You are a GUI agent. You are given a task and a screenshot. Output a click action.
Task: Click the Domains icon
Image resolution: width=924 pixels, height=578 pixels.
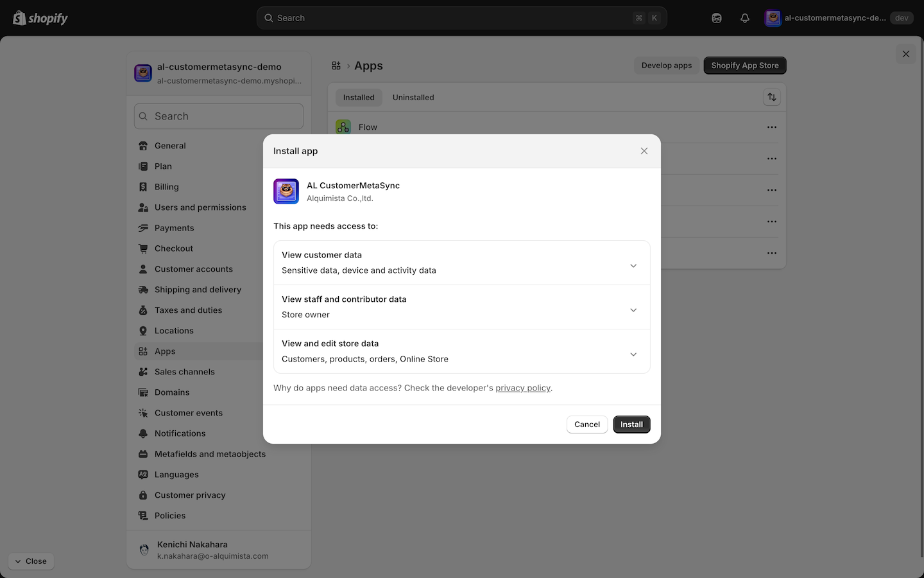coord(143,392)
